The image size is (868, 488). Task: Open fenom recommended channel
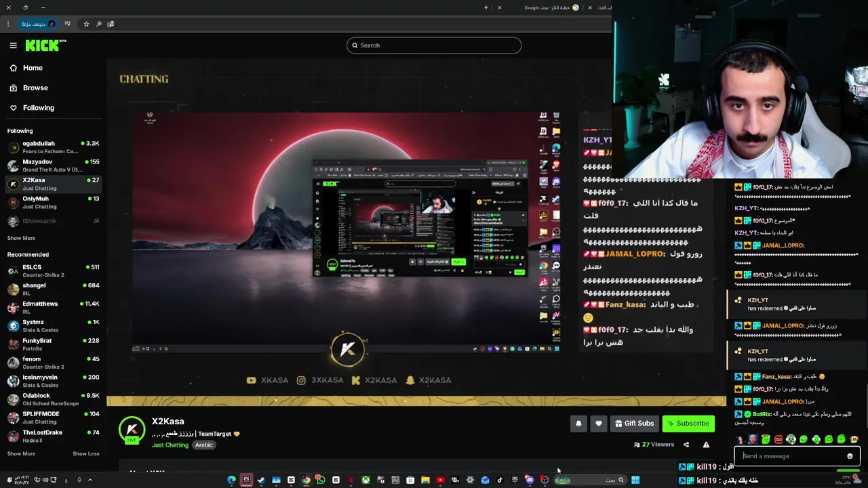53,363
